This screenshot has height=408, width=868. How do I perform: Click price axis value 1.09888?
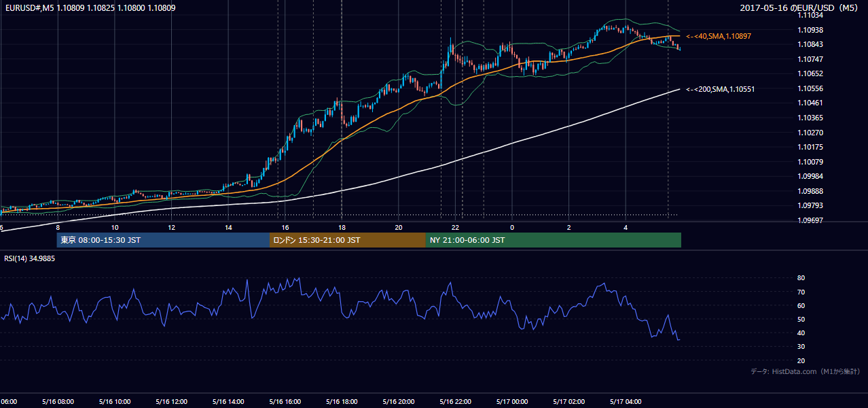[x=811, y=191]
